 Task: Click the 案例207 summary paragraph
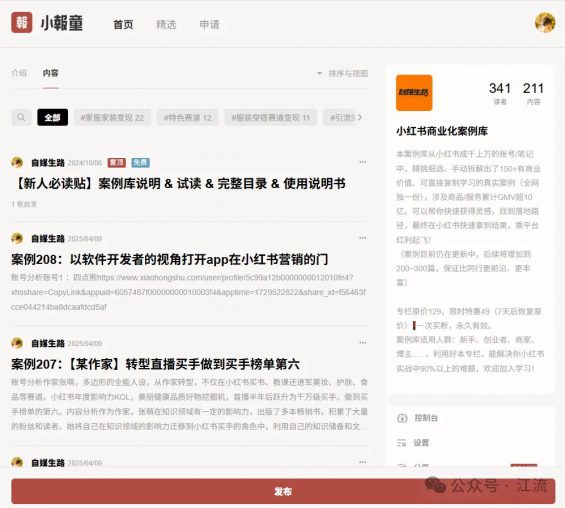(190, 404)
